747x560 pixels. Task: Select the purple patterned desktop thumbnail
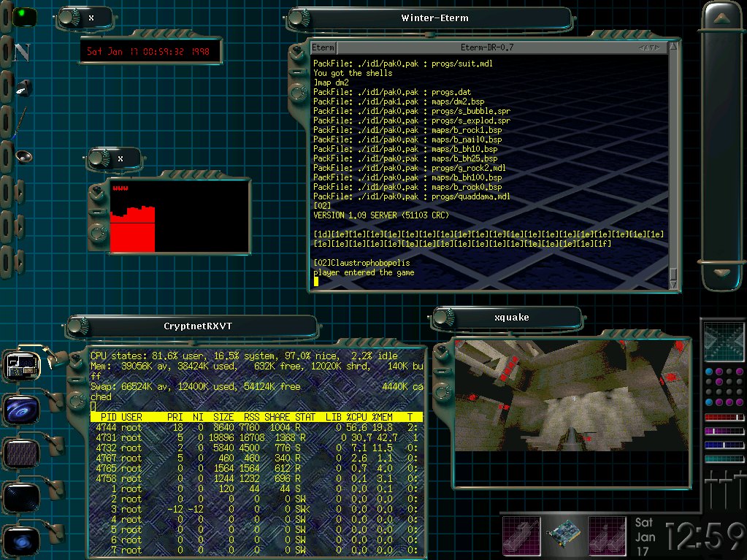point(21,453)
